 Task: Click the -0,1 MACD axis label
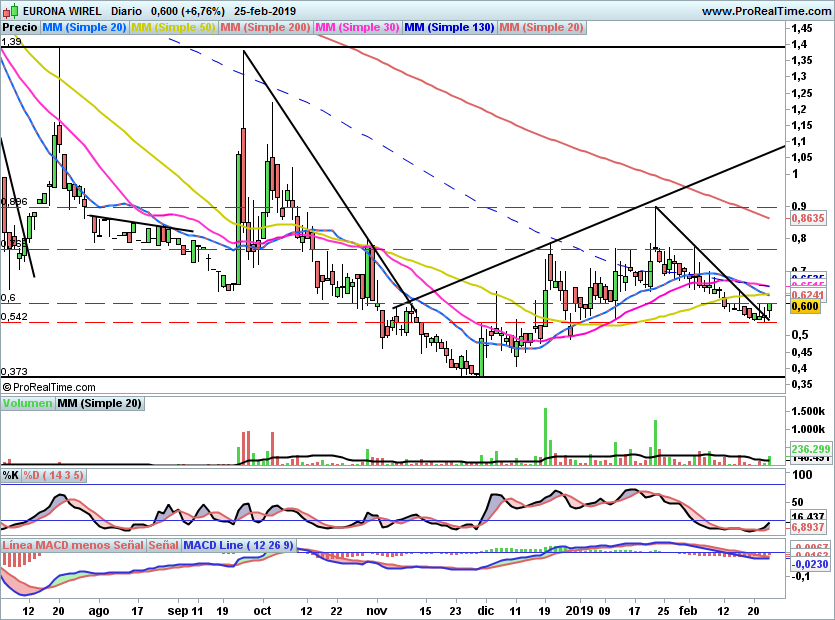pyautogui.click(x=801, y=576)
